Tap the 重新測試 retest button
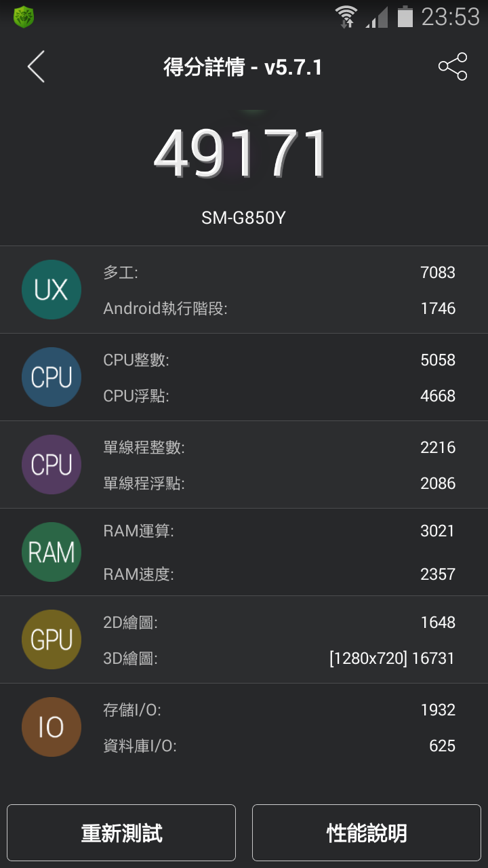This screenshot has height=868, width=488. pyautogui.click(x=121, y=833)
